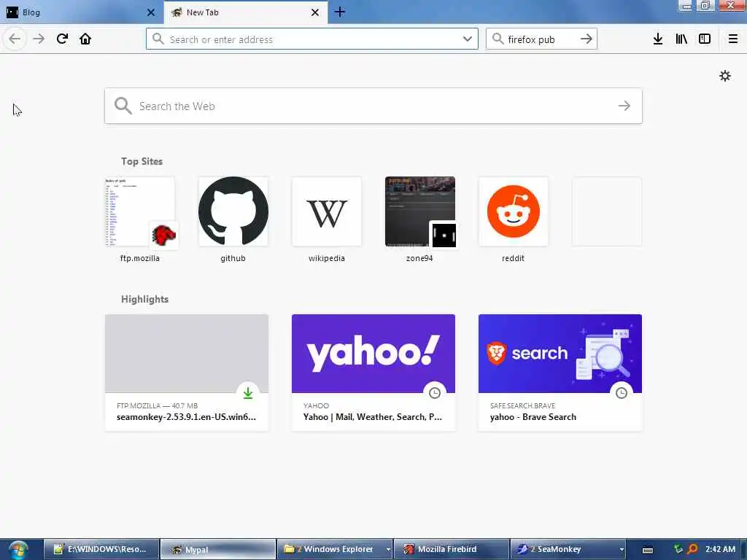Click the orange magnifier tray icon

pos(693,549)
